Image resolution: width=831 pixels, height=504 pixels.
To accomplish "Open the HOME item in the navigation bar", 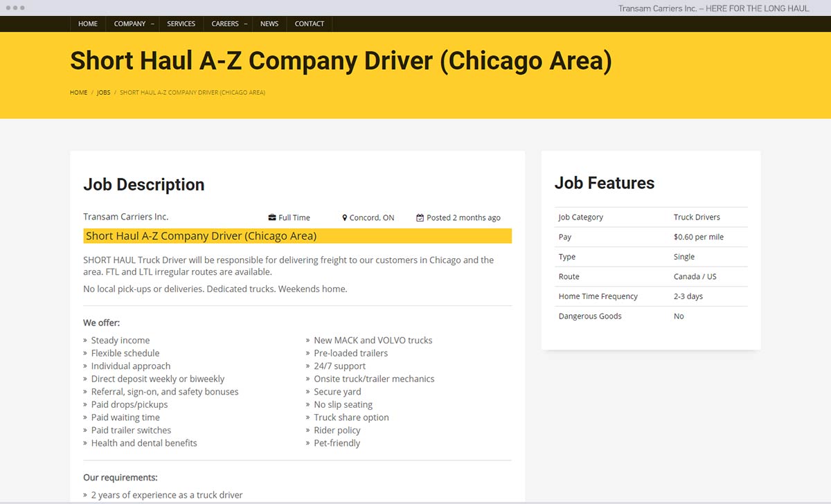I will 88,24.
